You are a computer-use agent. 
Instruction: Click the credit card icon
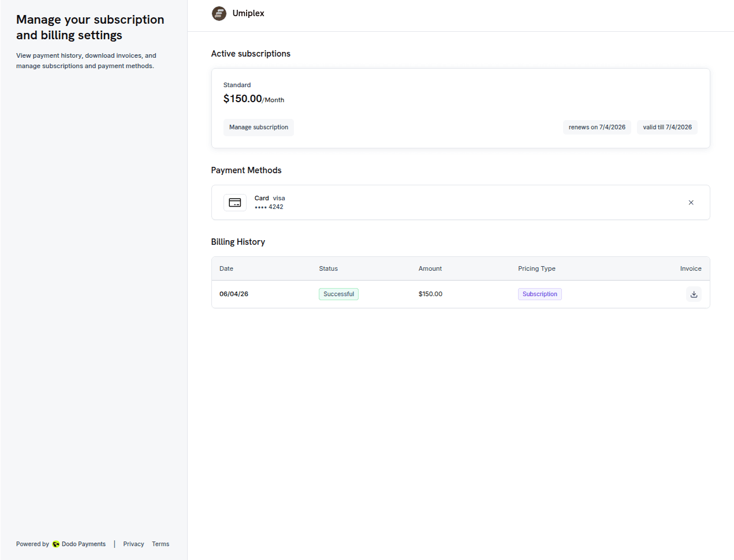pos(235,203)
